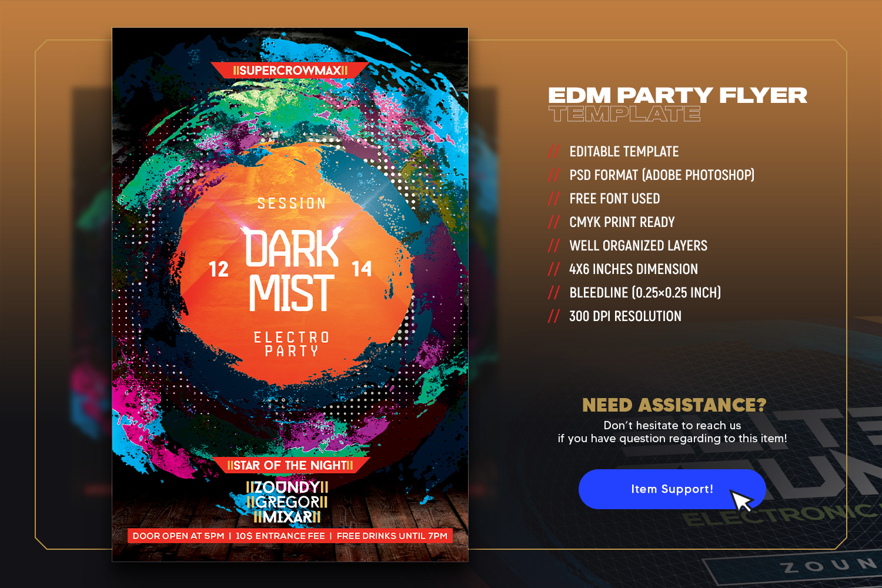The image size is (882, 588).
Task: Click the DARK MIST title text
Action: click(292, 269)
